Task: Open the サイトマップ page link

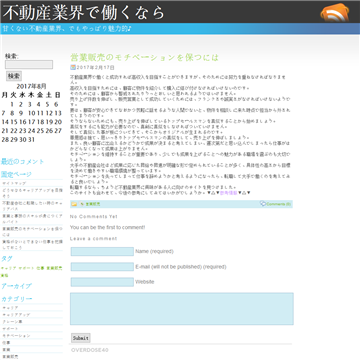Action: [x=14, y=183]
